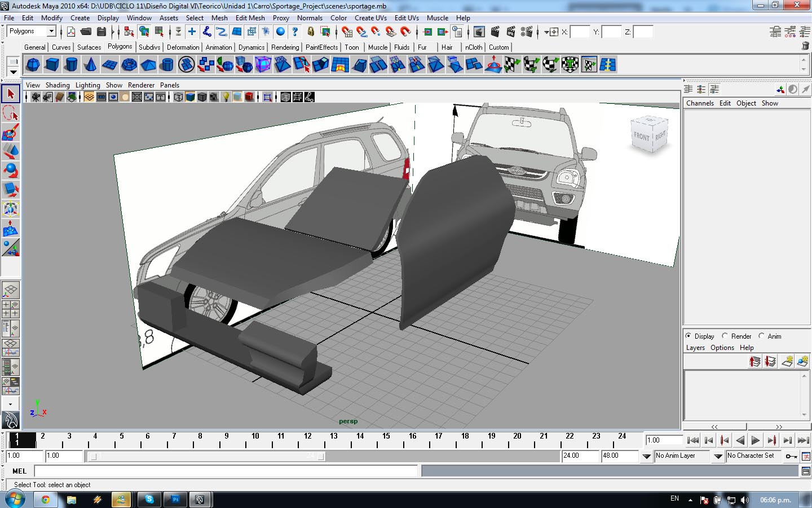
Task: Create a polygon sphere from the shelf
Action: (x=33, y=65)
